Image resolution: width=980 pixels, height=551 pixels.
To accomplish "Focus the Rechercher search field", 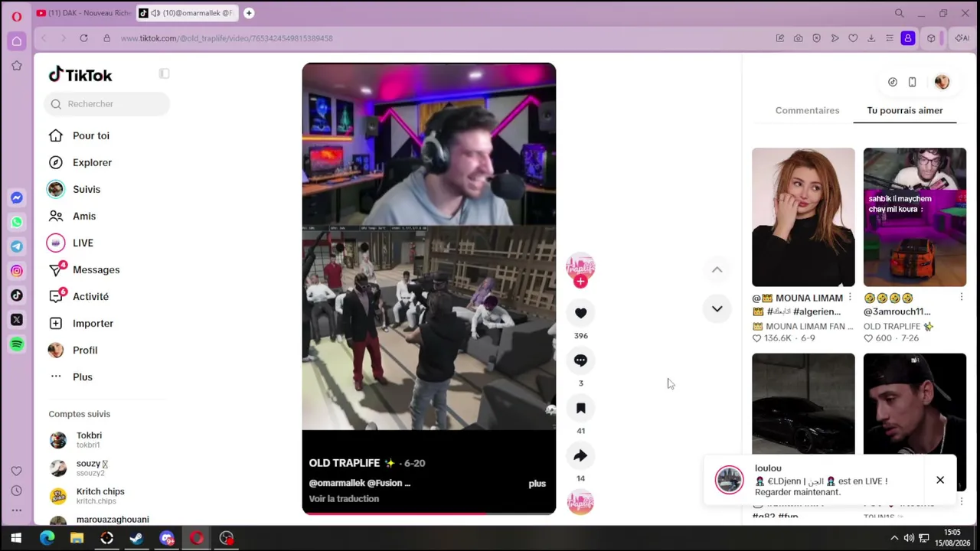I will click(106, 104).
